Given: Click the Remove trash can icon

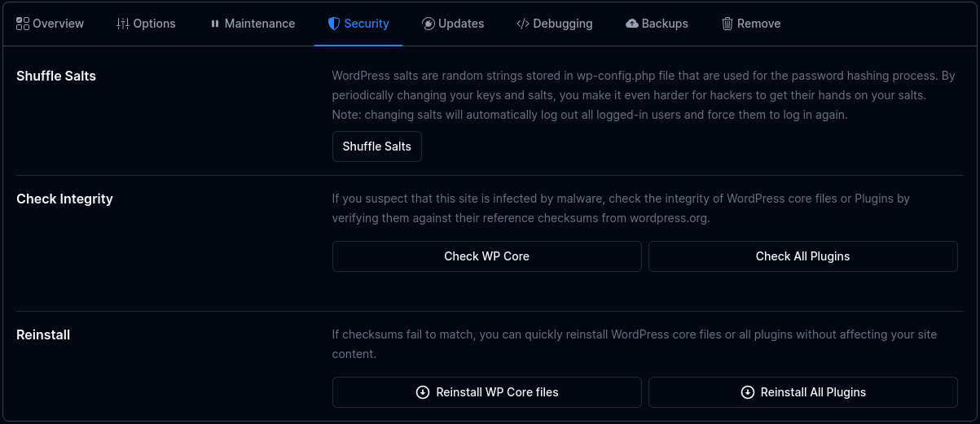Looking at the screenshot, I should [727, 24].
